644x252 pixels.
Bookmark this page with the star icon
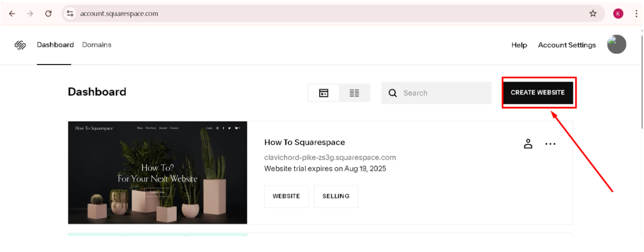(593, 14)
